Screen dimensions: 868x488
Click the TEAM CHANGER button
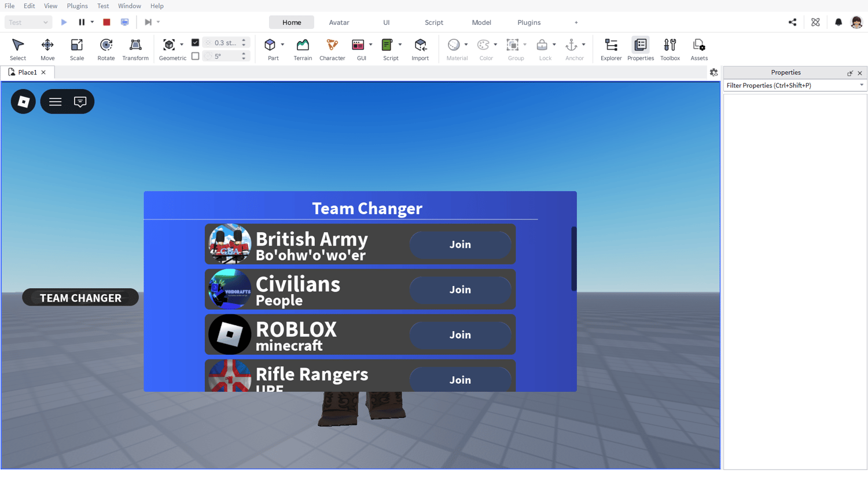[80, 298]
